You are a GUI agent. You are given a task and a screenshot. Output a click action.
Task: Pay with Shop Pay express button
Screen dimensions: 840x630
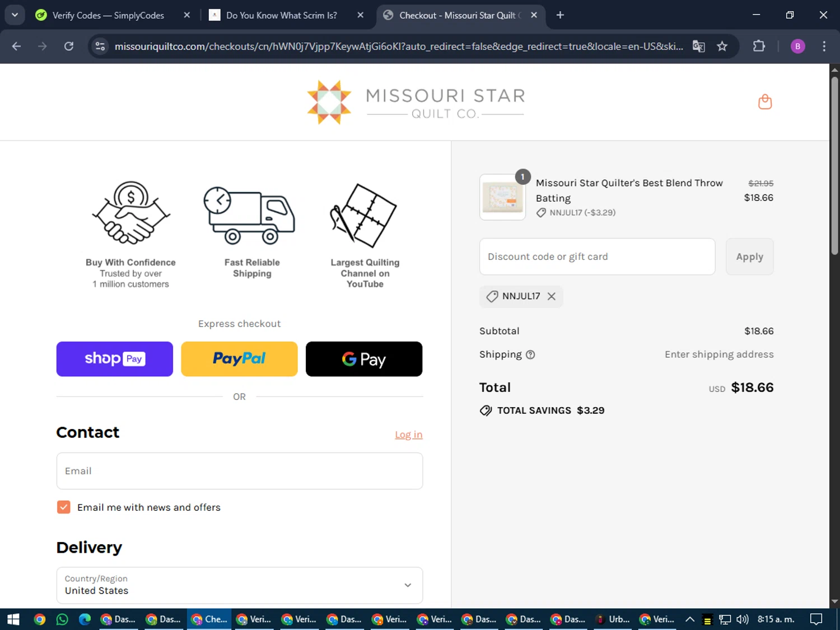click(x=115, y=359)
